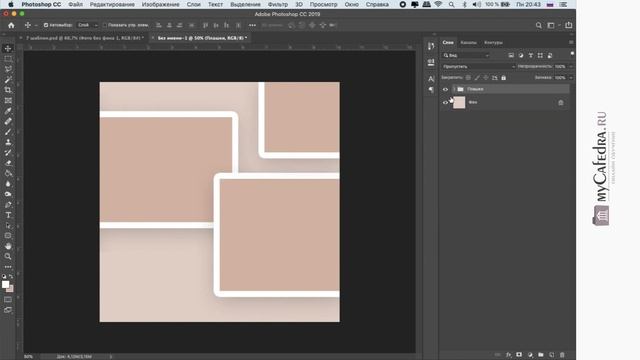The width and height of the screenshot is (640, 360).
Task: Add layer mask at Layers panel bottom
Action: click(x=519, y=355)
